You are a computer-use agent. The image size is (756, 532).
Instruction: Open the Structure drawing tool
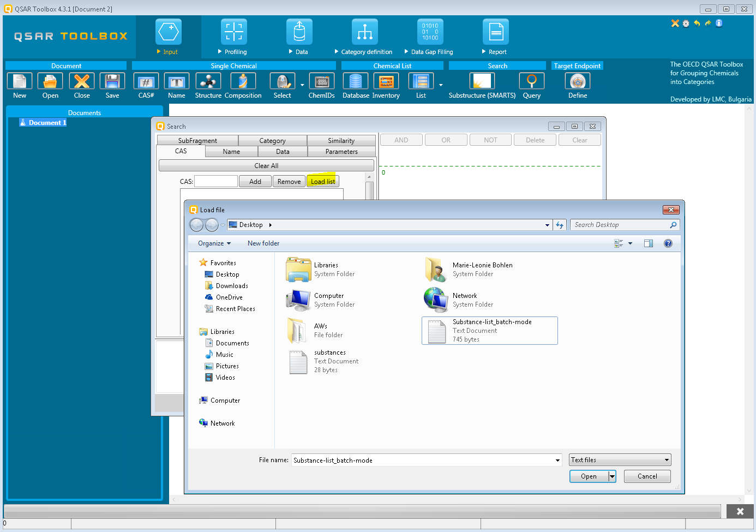click(208, 81)
